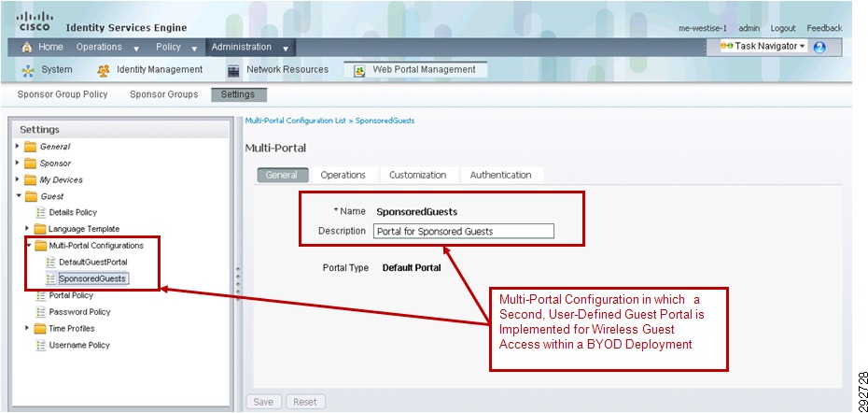
Task: Click the Identity Management people icon
Action: coord(104,70)
